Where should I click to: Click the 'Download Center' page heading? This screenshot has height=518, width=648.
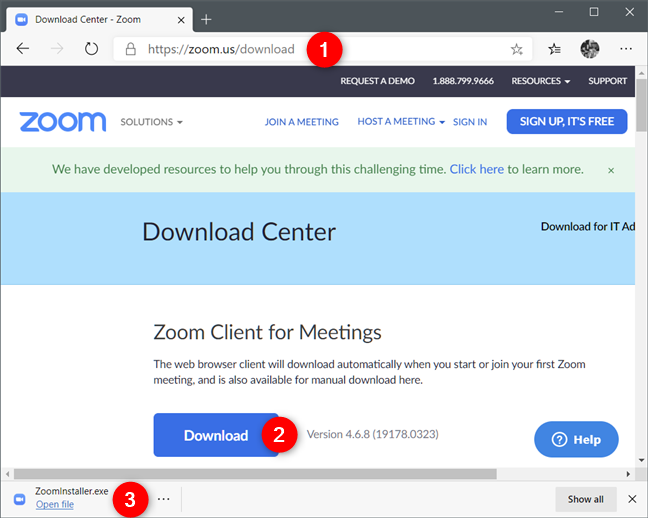pos(239,232)
